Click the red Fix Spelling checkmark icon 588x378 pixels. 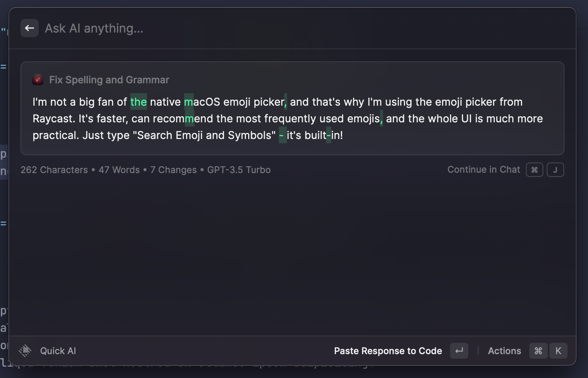point(38,80)
